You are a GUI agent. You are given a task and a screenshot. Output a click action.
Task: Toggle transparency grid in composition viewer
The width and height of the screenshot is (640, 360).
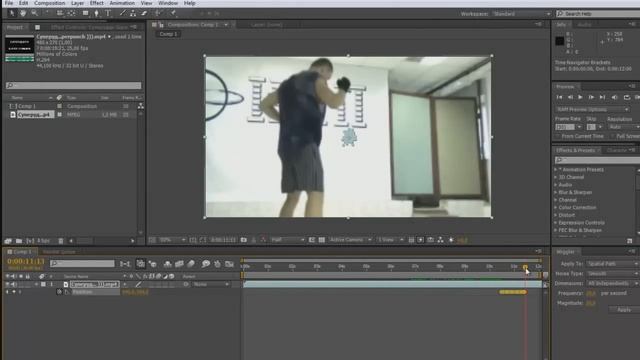point(322,240)
